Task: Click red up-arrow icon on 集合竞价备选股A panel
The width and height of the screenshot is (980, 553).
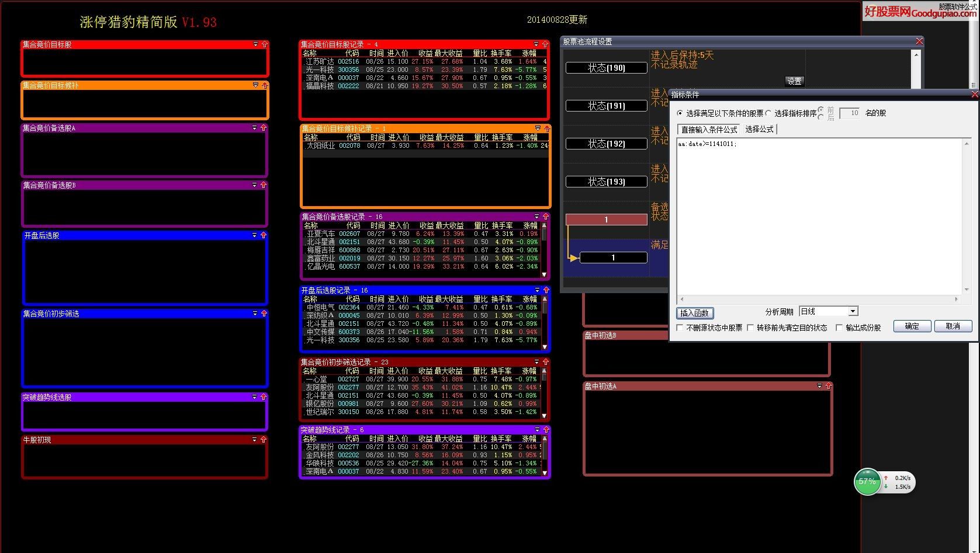Action: pyautogui.click(x=264, y=128)
